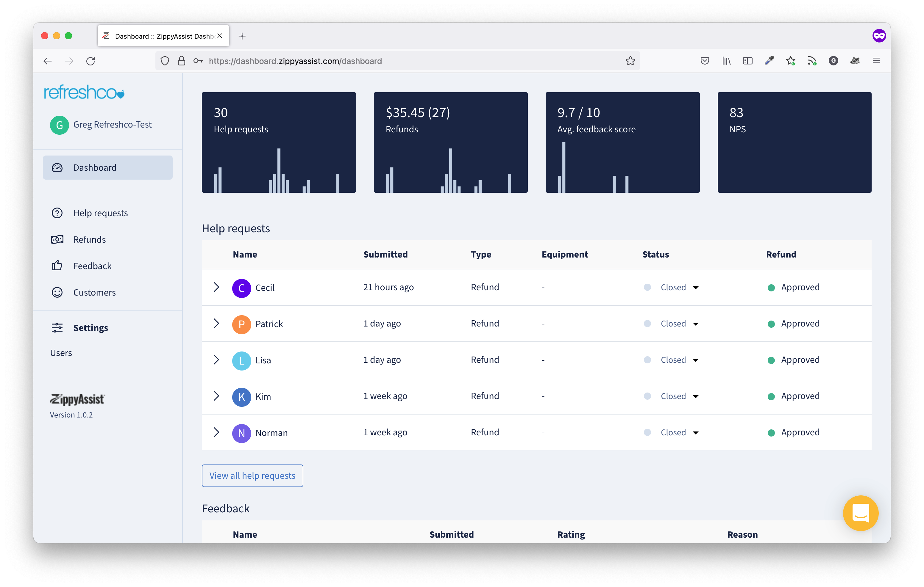Viewport: 924px width, 587px height.
Task: Click the Customers icon in sidebar
Action: coord(58,293)
